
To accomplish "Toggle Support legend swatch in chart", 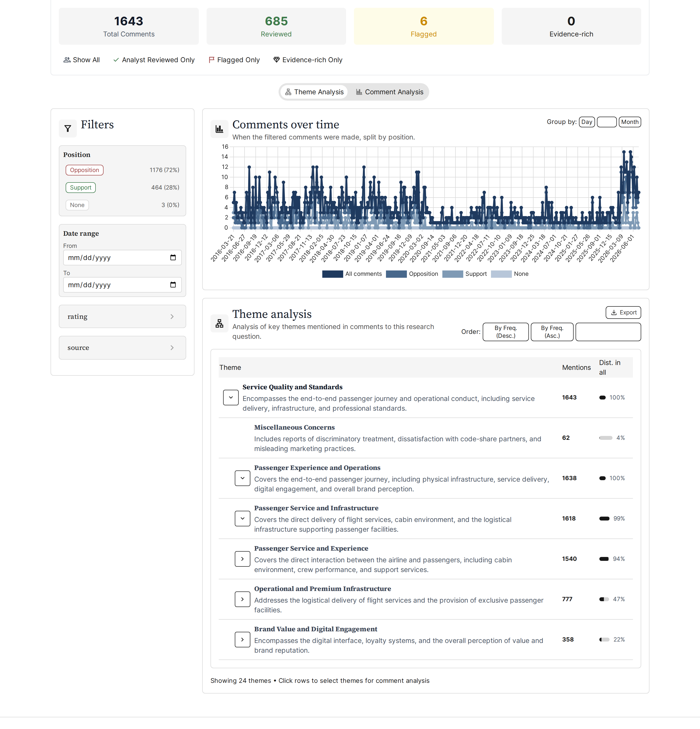I will coord(453,274).
